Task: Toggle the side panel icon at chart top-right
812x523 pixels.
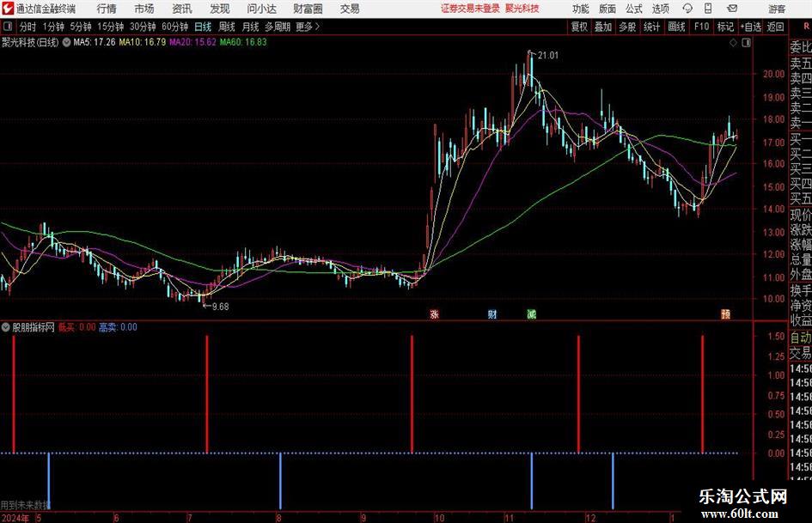Action: [746, 43]
